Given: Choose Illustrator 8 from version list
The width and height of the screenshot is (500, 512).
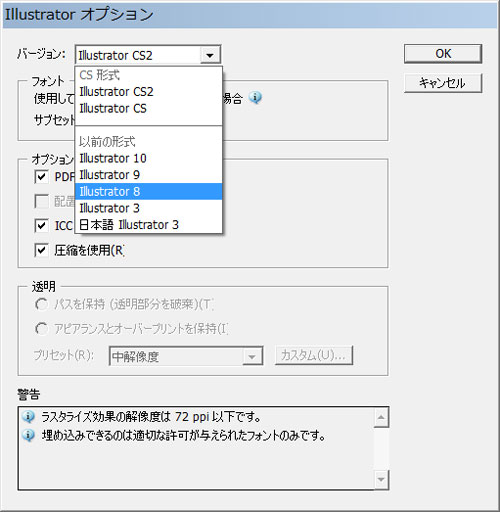Looking at the screenshot, I should pos(149,191).
